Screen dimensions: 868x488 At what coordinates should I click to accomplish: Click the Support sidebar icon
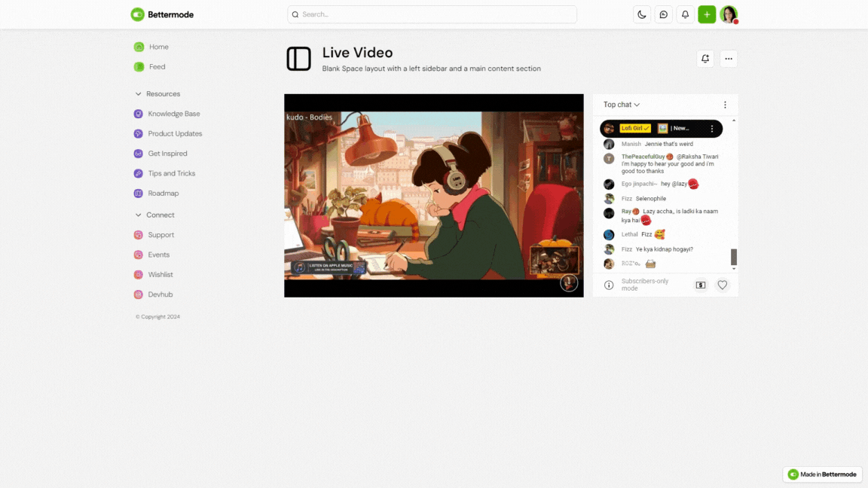139,235
